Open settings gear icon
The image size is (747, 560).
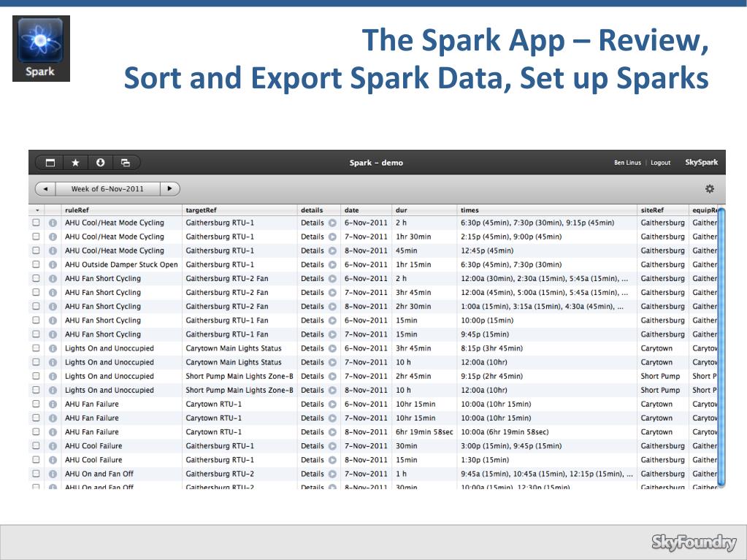(x=709, y=188)
